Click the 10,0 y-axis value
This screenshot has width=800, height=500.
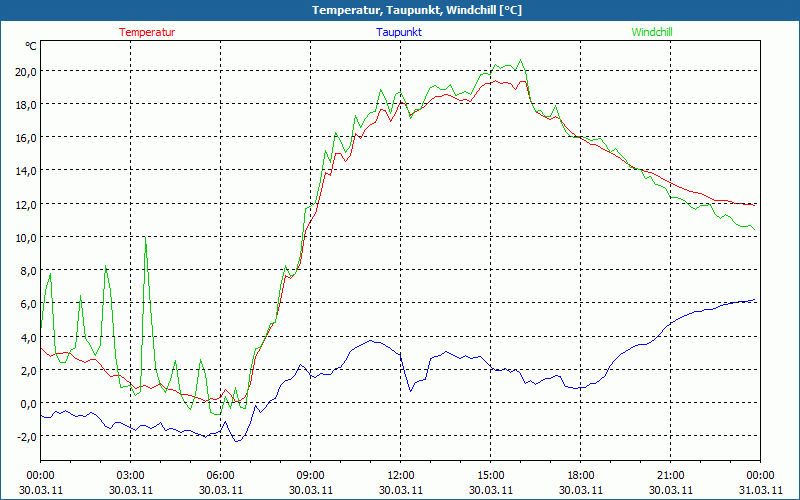(x=26, y=238)
